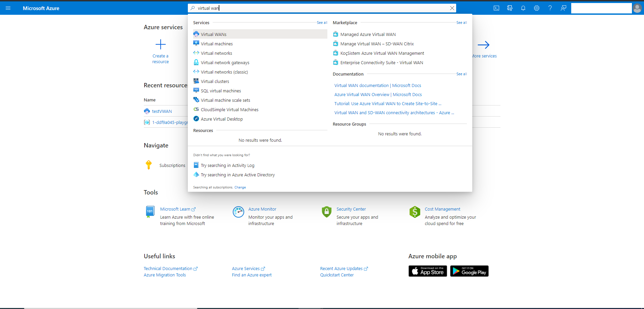Click the More services arrow
The width and height of the screenshot is (644, 309).
point(483,45)
